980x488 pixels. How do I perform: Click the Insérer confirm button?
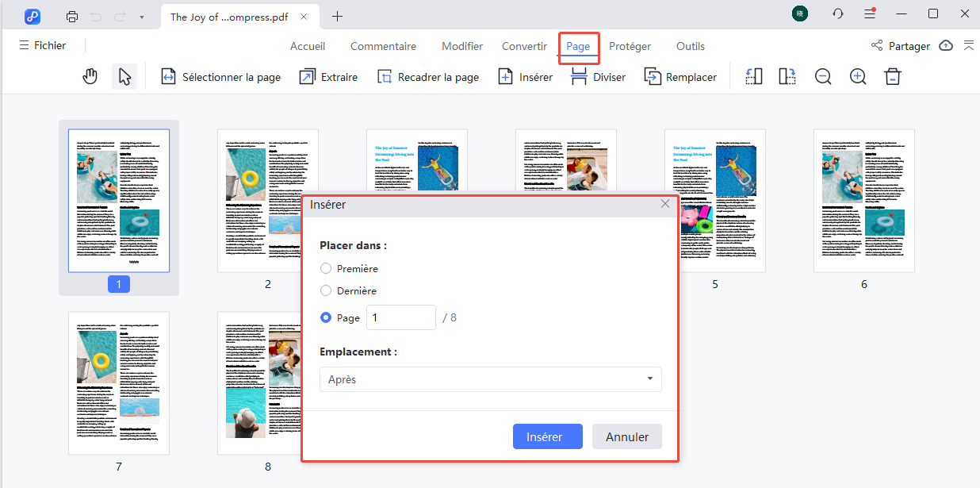tap(547, 436)
